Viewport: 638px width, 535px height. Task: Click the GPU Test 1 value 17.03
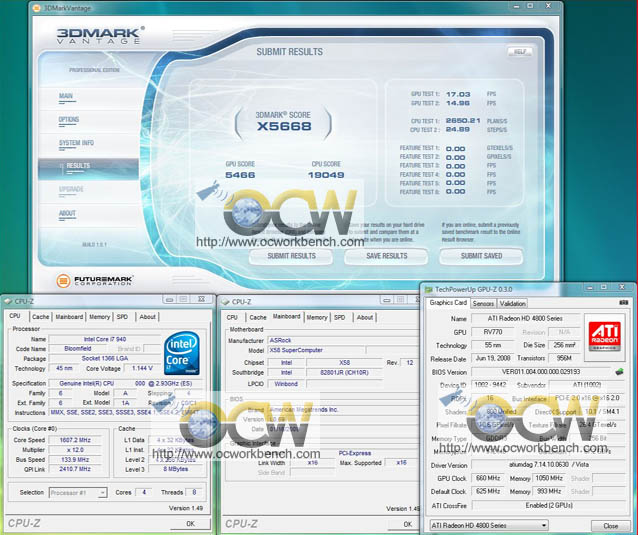click(x=458, y=94)
